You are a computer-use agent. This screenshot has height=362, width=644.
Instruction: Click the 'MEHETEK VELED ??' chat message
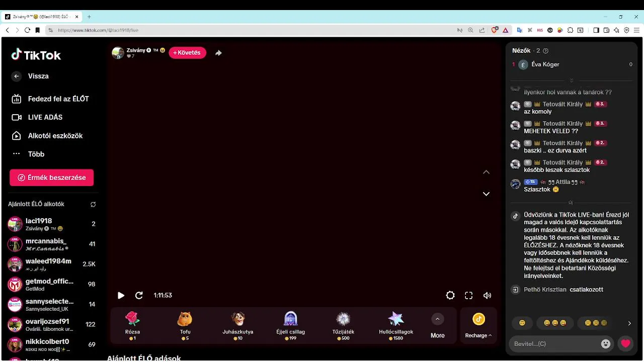tap(551, 131)
